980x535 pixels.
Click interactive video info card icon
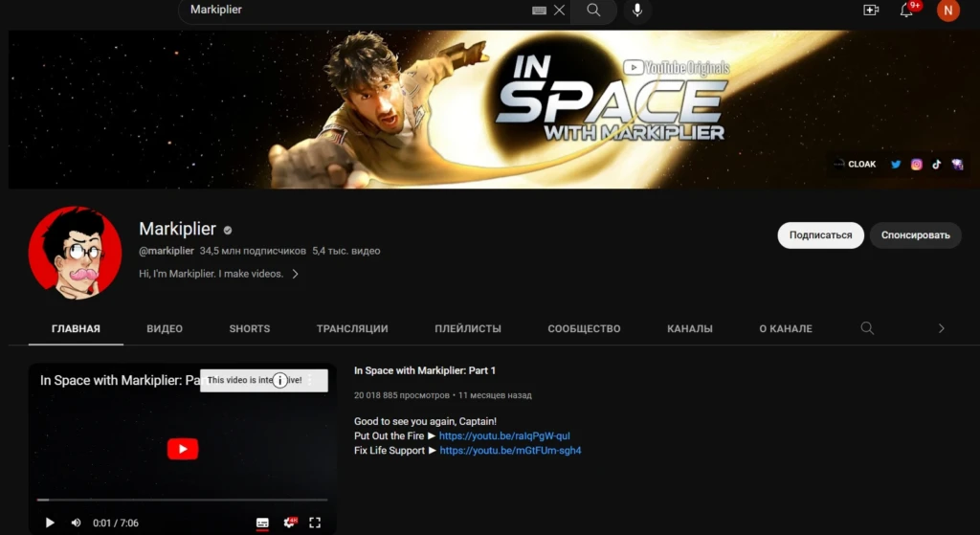tap(280, 380)
